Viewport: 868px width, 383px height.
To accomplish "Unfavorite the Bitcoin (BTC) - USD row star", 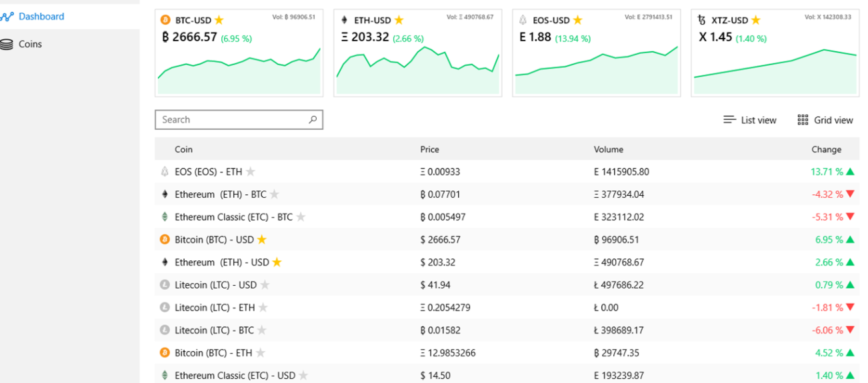I will [x=262, y=240].
